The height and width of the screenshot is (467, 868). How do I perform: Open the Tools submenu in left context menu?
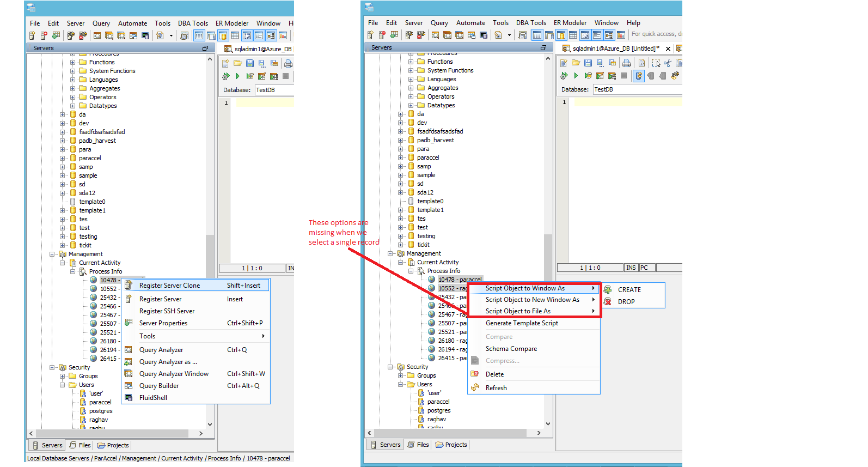click(195, 336)
